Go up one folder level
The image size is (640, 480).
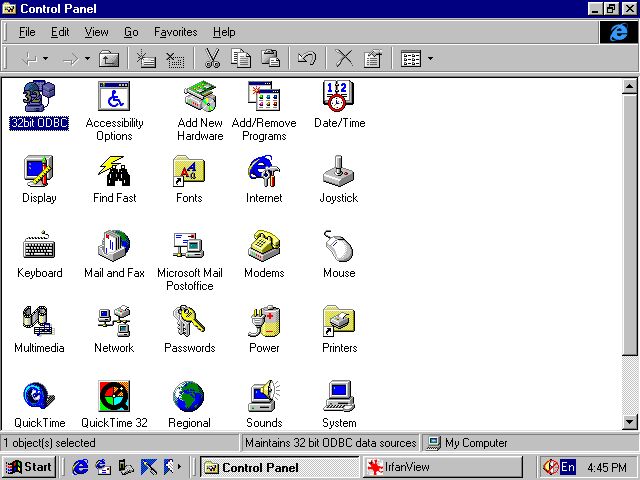(x=109, y=59)
